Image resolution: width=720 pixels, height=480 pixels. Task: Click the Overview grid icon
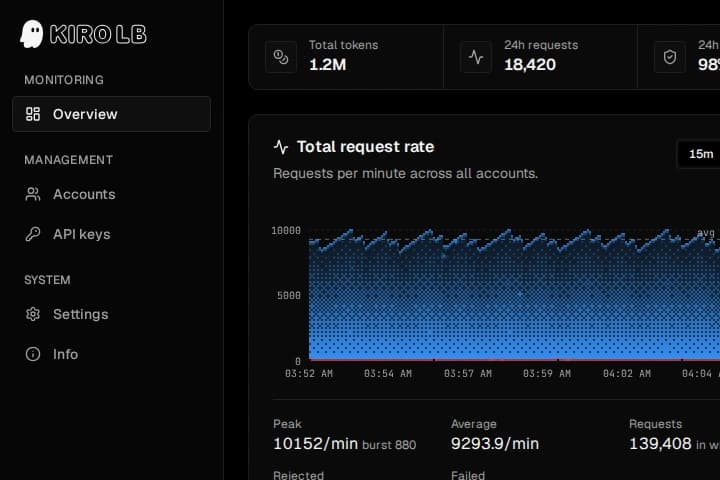click(x=33, y=114)
